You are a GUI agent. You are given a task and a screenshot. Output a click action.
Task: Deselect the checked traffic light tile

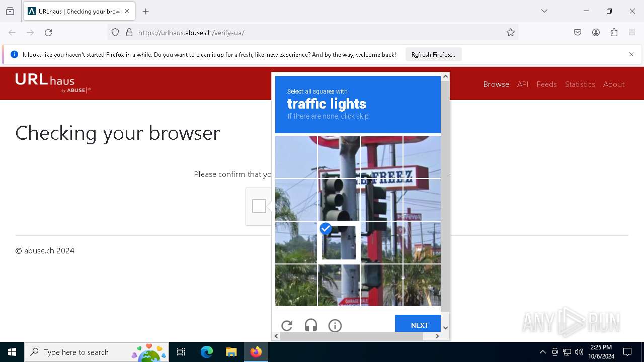339,242
